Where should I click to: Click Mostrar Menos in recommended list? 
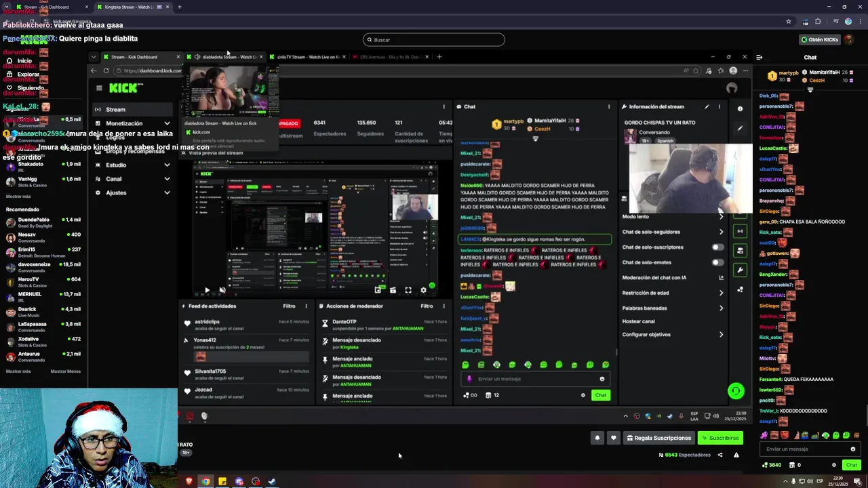65,371
